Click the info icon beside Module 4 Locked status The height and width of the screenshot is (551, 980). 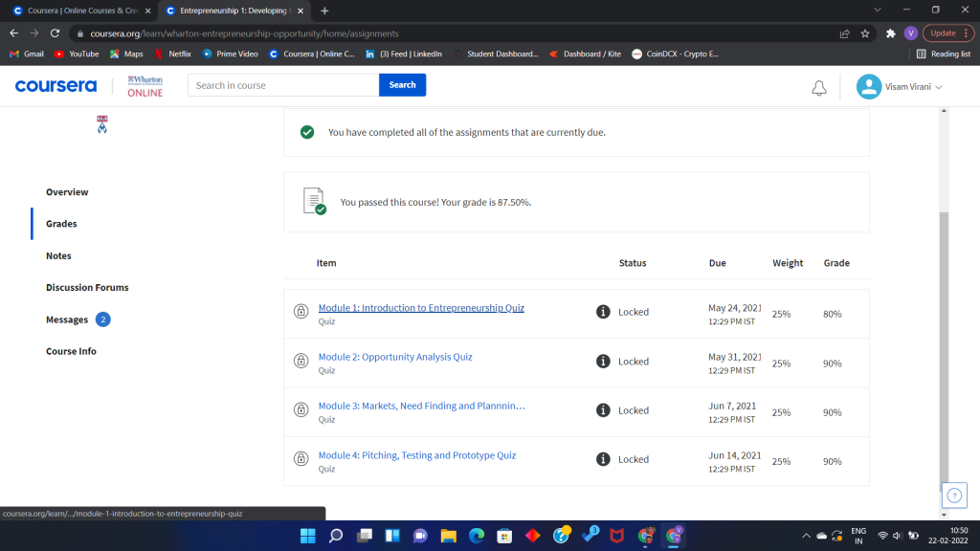[x=603, y=459]
